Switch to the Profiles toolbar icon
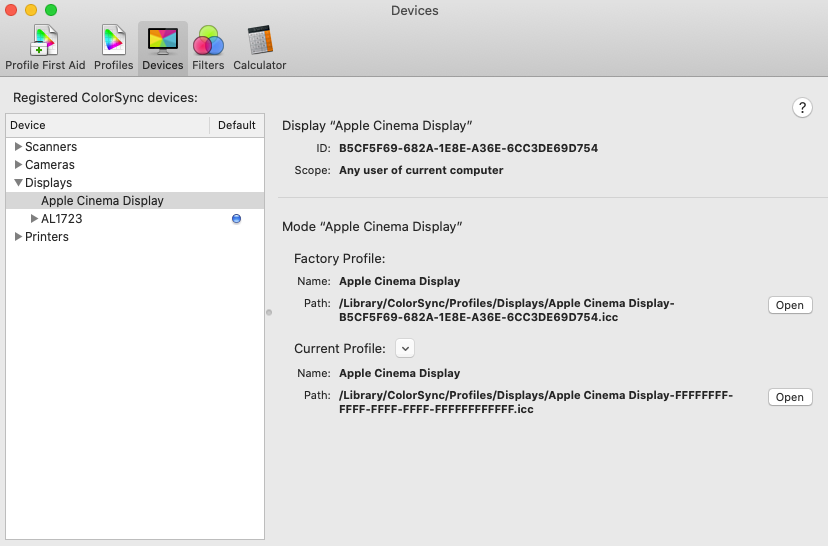The width and height of the screenshot is (828, 546). point(114,48)
